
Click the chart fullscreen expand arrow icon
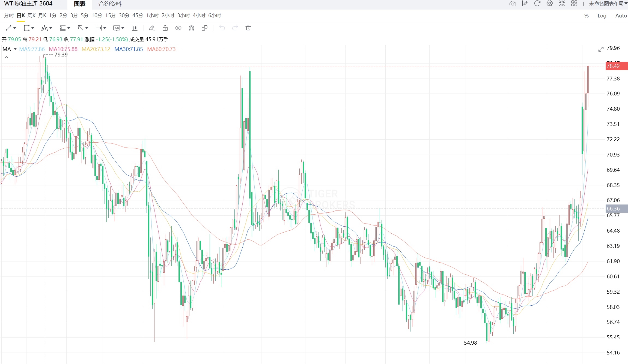[601, 49]
